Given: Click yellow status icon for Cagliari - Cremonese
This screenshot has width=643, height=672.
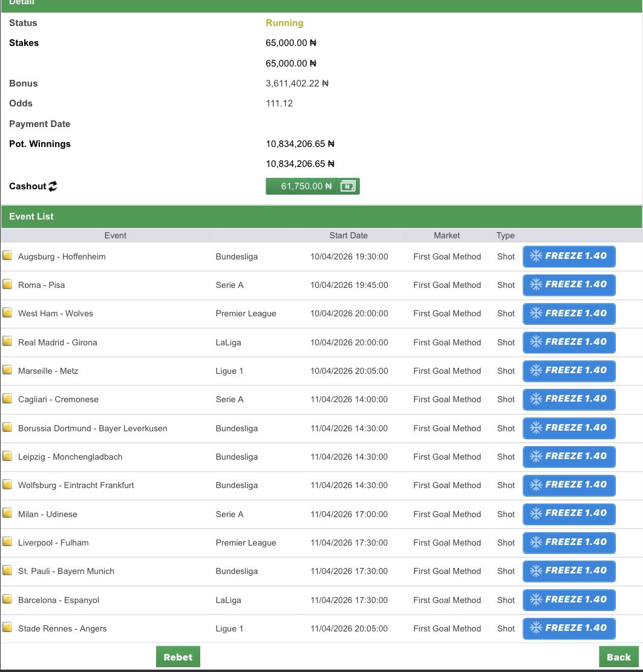Looking at the screenshot, I should pos(7,399).
